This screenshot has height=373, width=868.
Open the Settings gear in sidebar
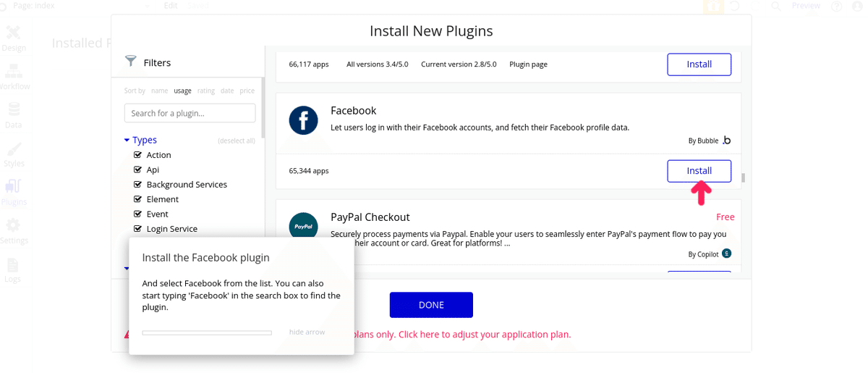[13, 225]
